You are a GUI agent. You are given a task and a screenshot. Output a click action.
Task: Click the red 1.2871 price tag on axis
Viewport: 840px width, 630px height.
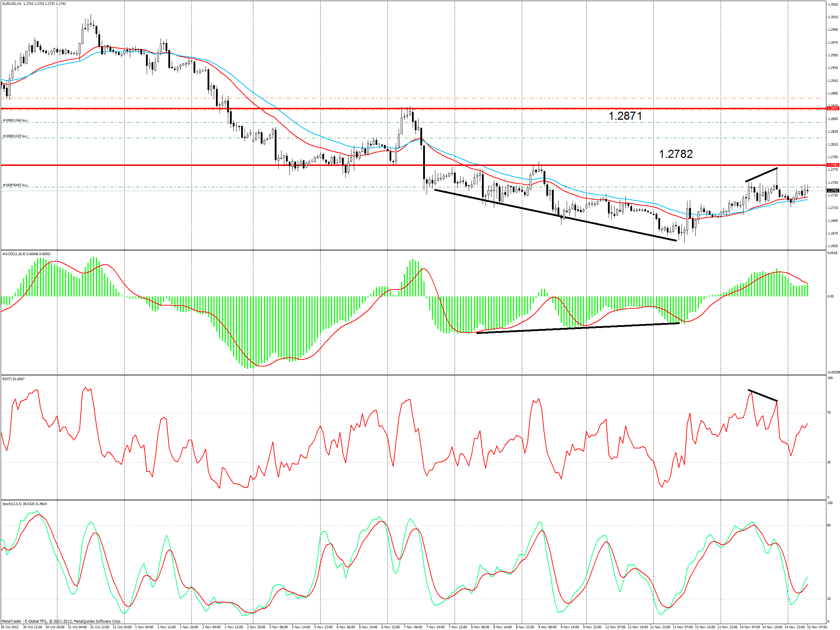[x=832, y=108]
